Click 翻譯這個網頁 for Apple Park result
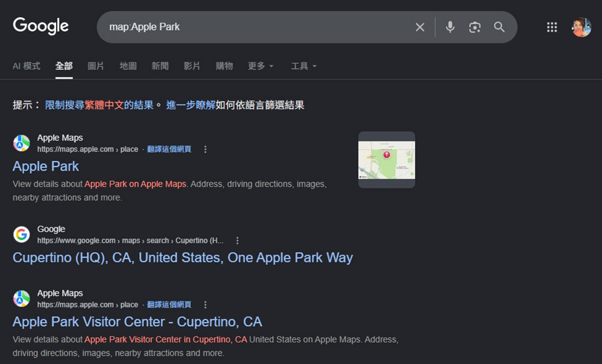This screenshot has width=602, height=364. [169, 149]
